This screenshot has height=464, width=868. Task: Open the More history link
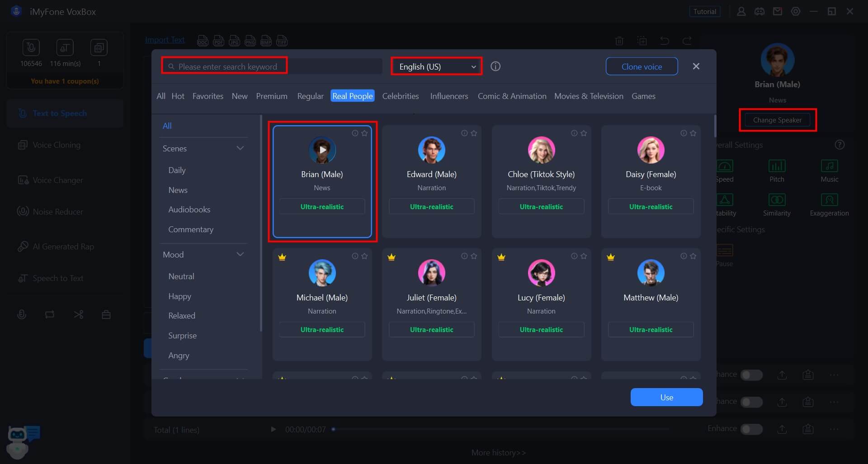point(499,452)
